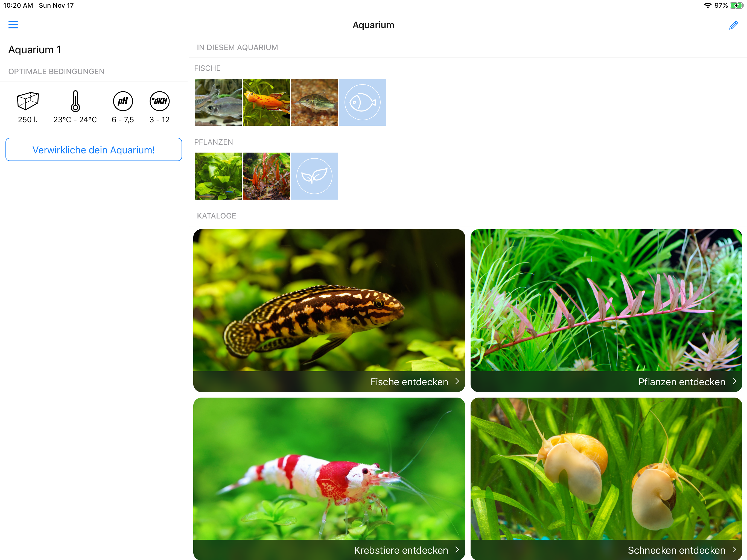This screenshot has width=747, height=560.
Task: Select the silver fish thumbnail
Action: 218,102
